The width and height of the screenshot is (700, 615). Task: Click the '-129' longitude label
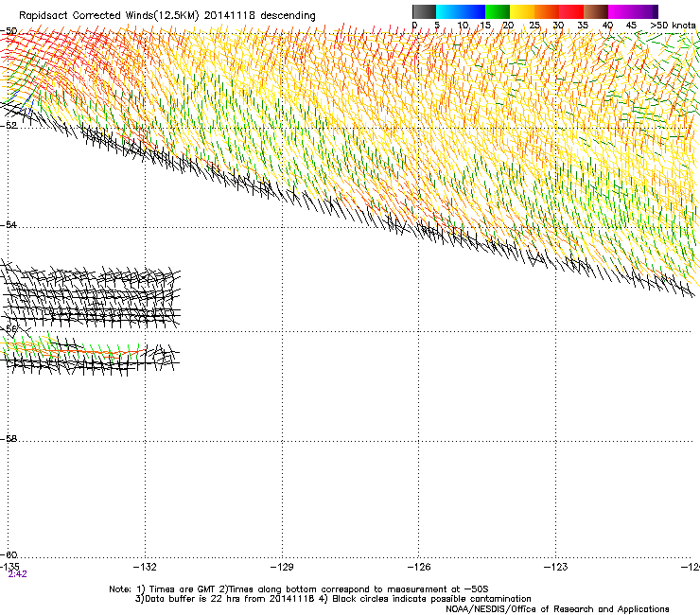tap(282, 567)
